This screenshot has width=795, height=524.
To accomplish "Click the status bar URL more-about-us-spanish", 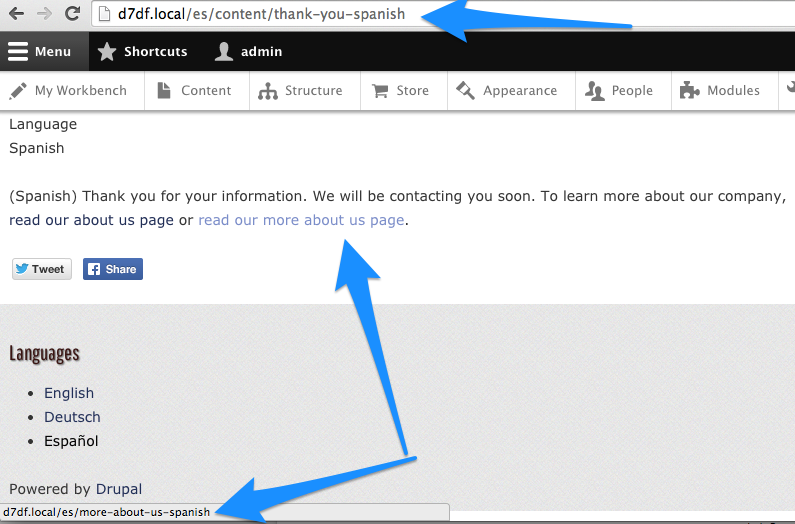I will point(106,512).
